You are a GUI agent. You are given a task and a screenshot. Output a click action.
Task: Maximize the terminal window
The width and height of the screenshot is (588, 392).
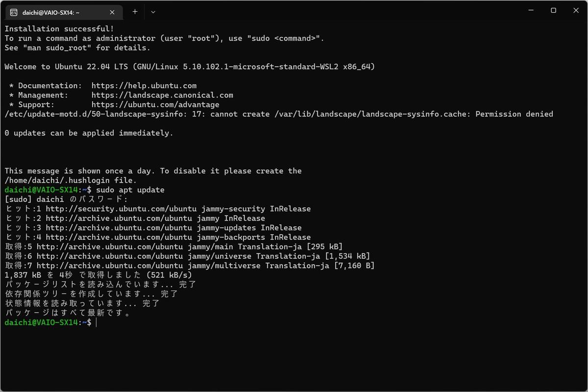point(553,10)
